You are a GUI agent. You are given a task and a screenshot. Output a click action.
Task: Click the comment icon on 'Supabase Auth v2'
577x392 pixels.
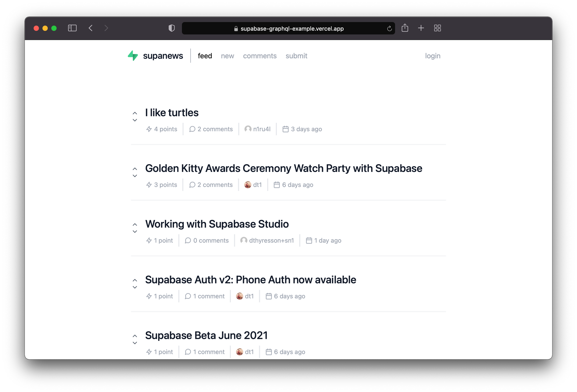coord(187,296)
